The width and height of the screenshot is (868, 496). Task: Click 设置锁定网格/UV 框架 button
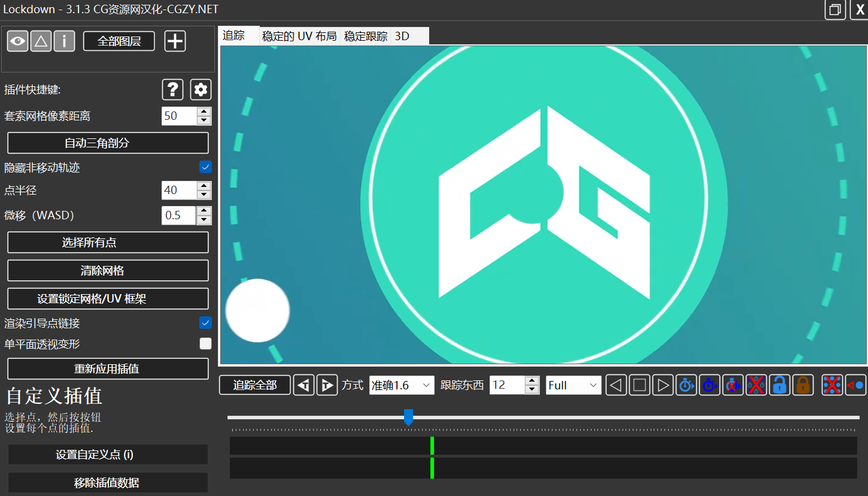[108, 299]
